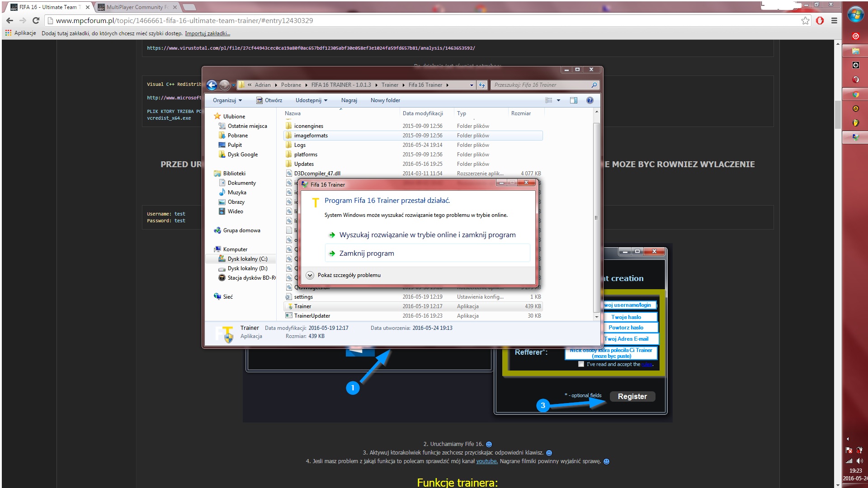Image resolution: width=868 pixels, height=488 pixels.
Task: Toggle the Explorer preview pane icon
Action: coord(574,100)
